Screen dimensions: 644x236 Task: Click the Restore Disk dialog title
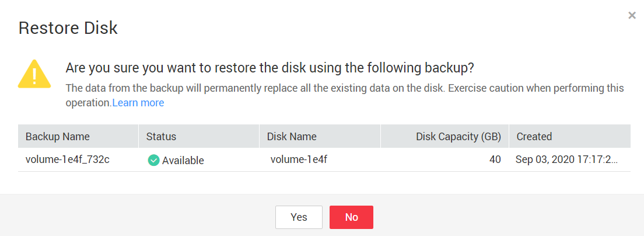(68, 27)
